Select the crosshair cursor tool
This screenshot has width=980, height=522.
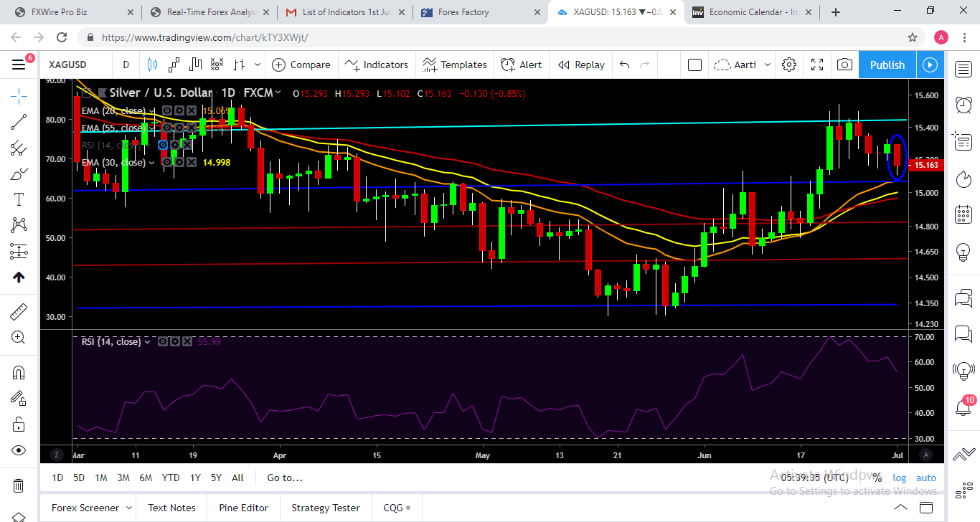coord(19,95)
